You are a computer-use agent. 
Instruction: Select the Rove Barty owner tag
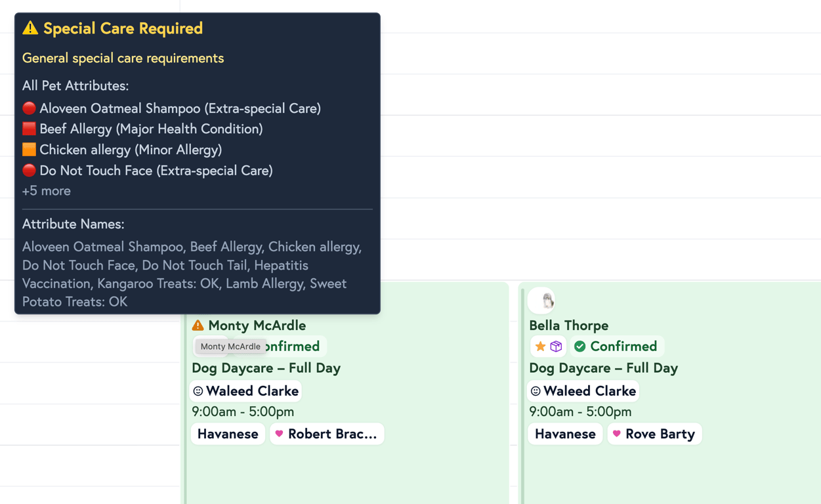(660, 434)
